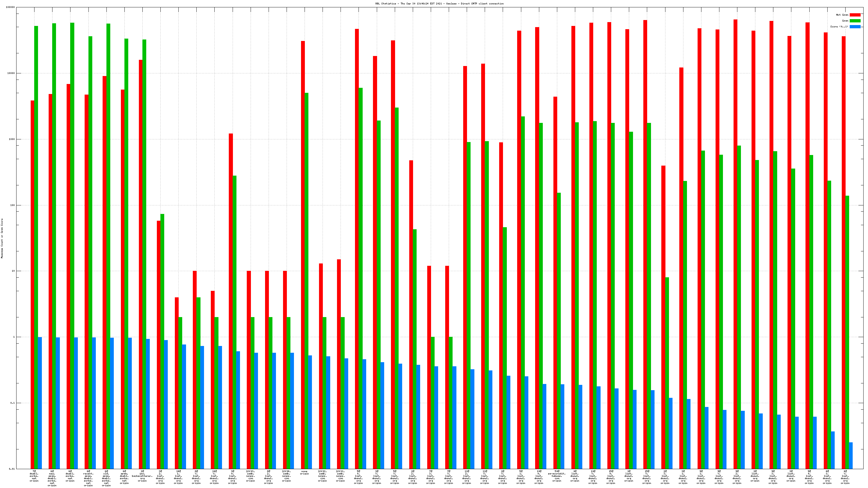The width and height of the screenshot is (868, 488).
Task: Select the old.spam.dnsbl.sorbs.net origin label
Action: (x=106, y=478)
